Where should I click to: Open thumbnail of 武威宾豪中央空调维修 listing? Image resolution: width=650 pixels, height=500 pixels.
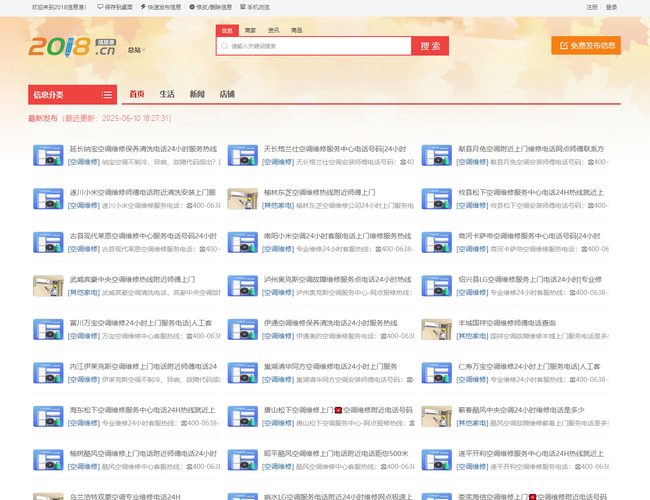(x=48, y=285)
